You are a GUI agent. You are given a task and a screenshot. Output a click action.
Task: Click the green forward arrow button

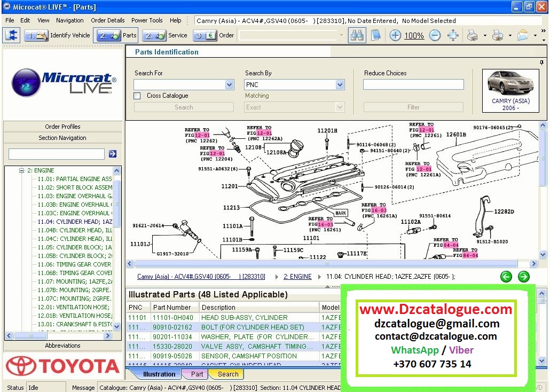(524, 277)
